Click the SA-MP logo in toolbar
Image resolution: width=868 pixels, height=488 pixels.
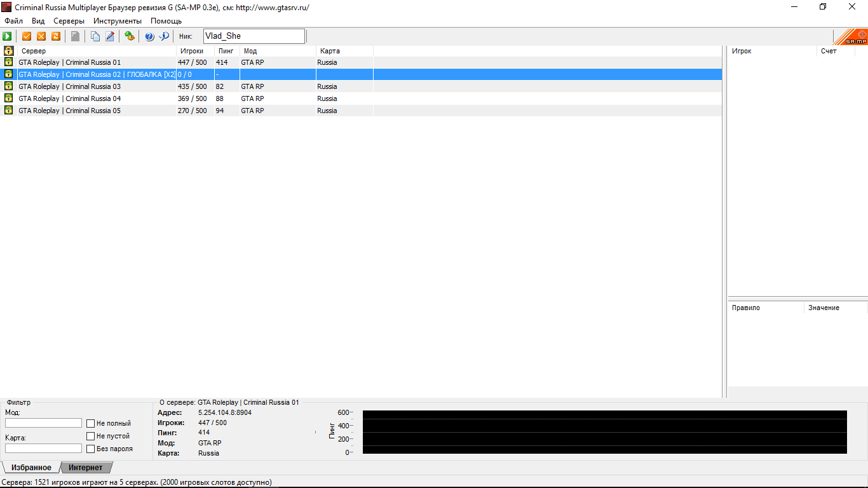tap(850, 36)
